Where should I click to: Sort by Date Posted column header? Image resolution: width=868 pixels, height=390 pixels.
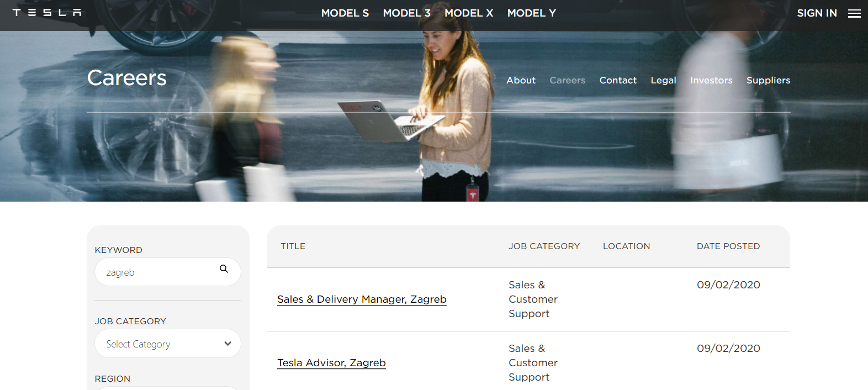click(x=728, y=246)
